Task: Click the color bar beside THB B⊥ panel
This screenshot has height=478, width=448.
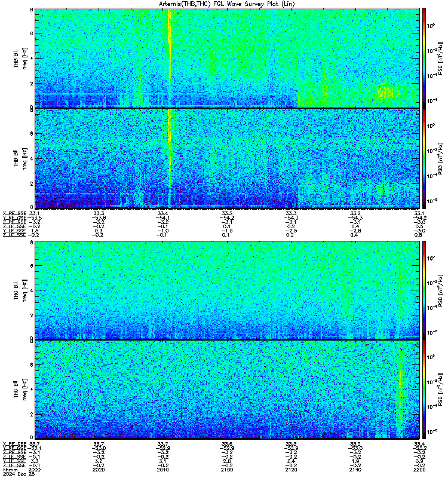Action: point(424,58)
